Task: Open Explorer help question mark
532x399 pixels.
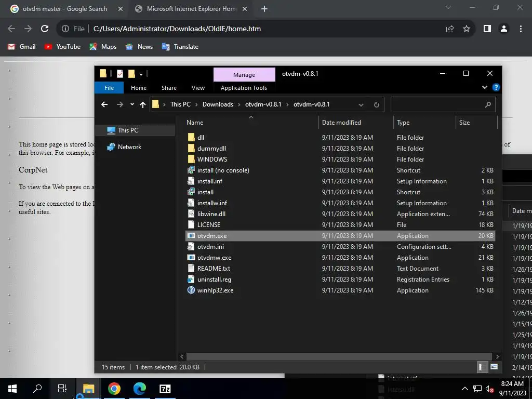Action: tap(496, 87)
